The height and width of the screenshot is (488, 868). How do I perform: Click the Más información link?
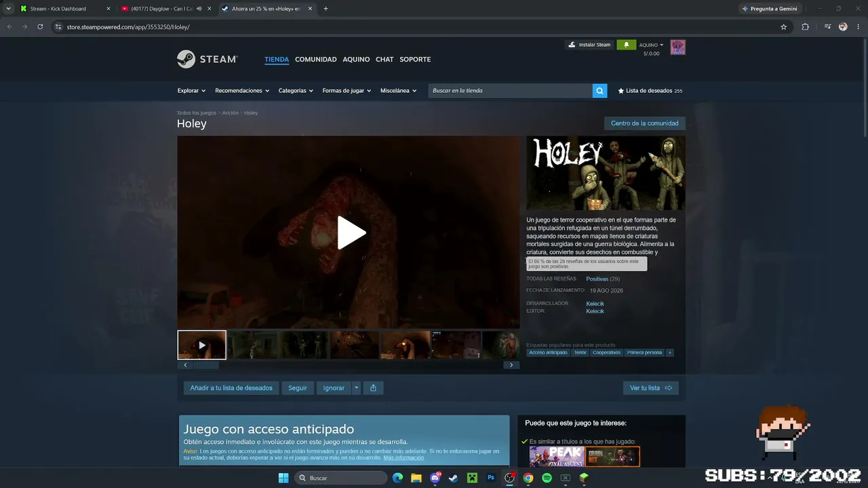tap(403, 458)
